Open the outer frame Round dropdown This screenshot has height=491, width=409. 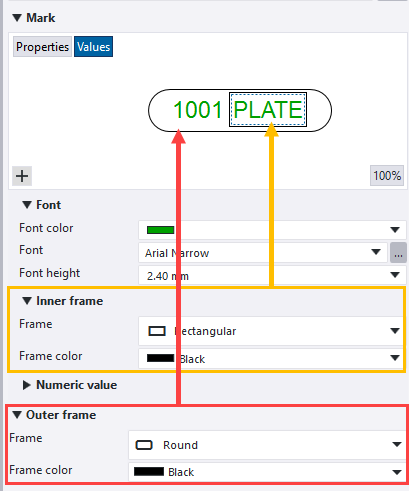397,444
